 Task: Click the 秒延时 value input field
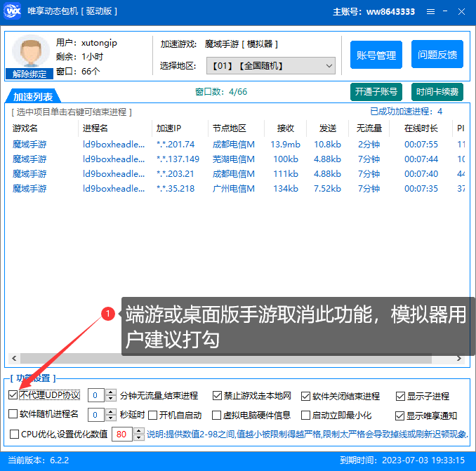coord(96,415)
